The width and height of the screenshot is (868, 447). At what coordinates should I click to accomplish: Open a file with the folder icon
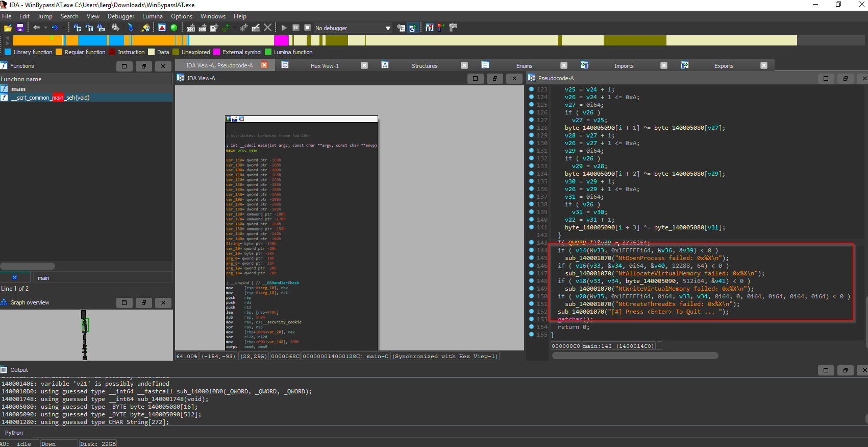click(x=8, y=28)
